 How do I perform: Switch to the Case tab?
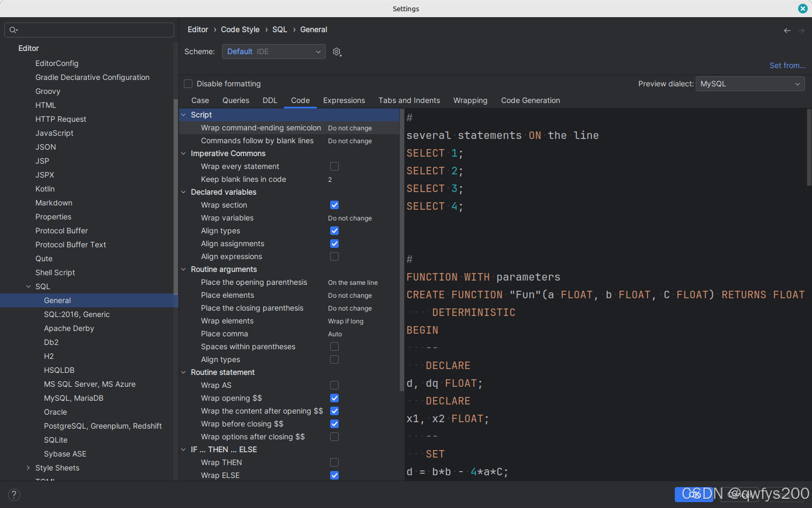coord(200,100)
